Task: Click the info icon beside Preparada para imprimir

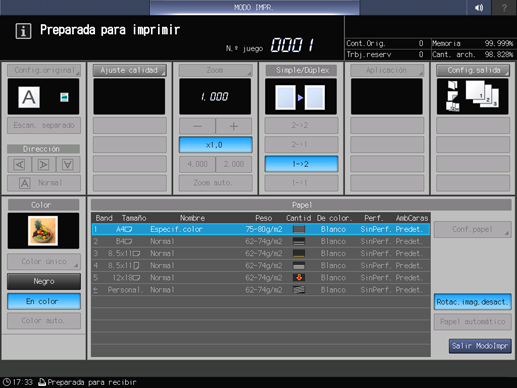Action: click(x=23, y=31)
